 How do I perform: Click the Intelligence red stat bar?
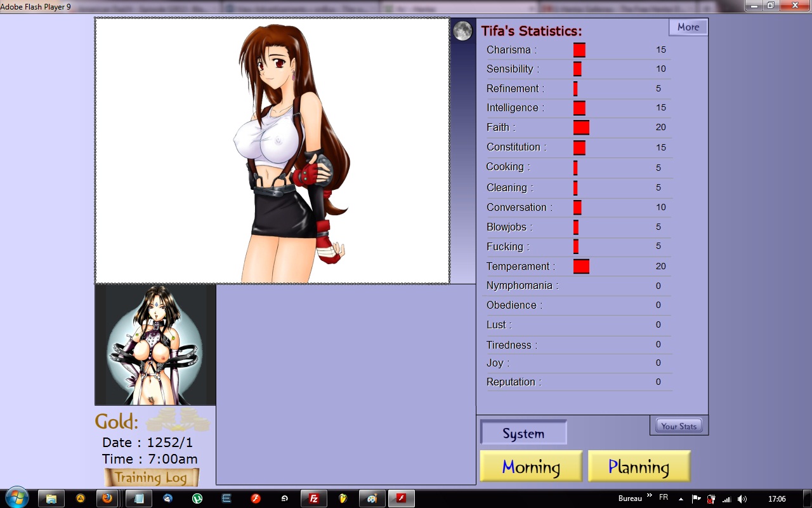[579, 107]
